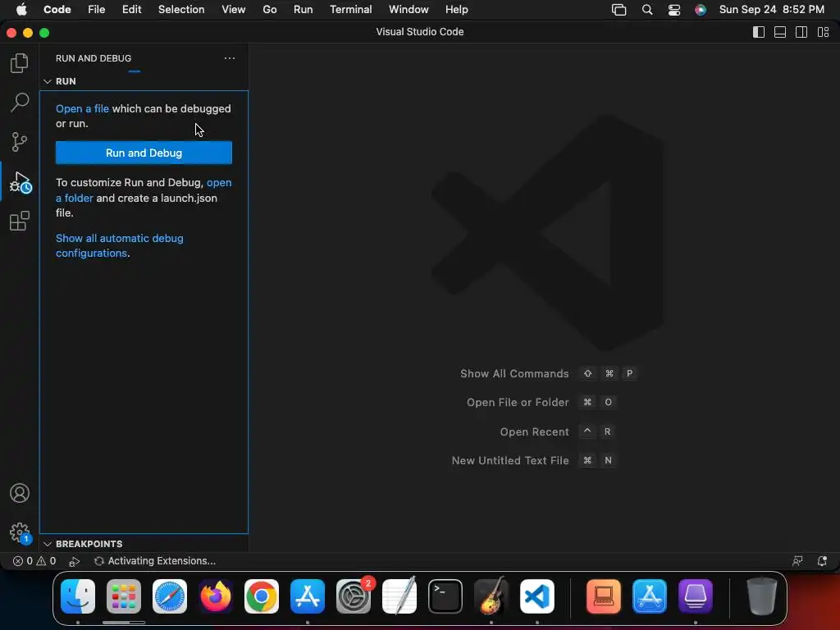Click Show all automatic debug configurations link

coord(120,245)
